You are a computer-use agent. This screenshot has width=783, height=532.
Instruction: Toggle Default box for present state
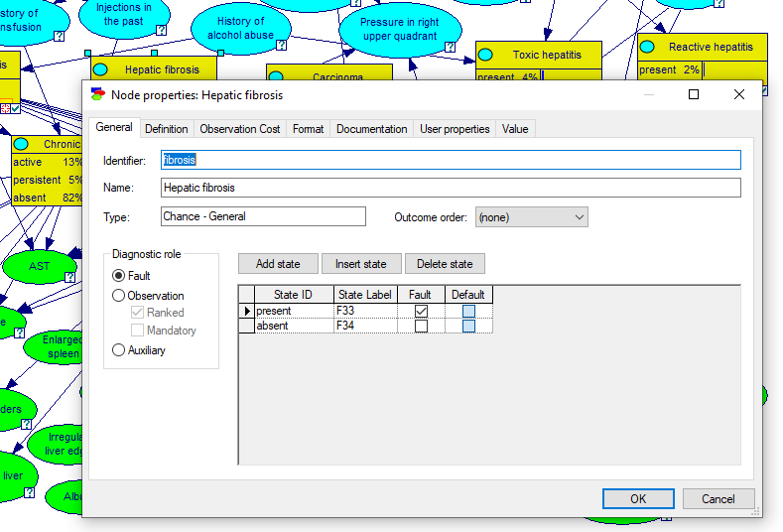point(468,312)
